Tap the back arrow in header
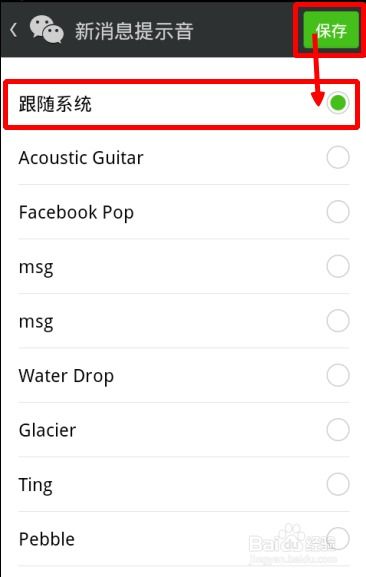Image resolution: width=366 pixels, height=577 pixels. 14,30
